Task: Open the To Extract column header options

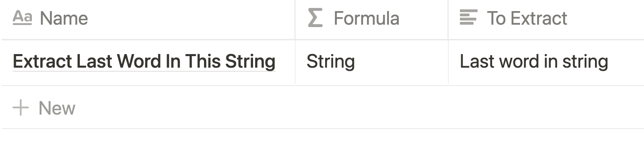Action: 546,19
